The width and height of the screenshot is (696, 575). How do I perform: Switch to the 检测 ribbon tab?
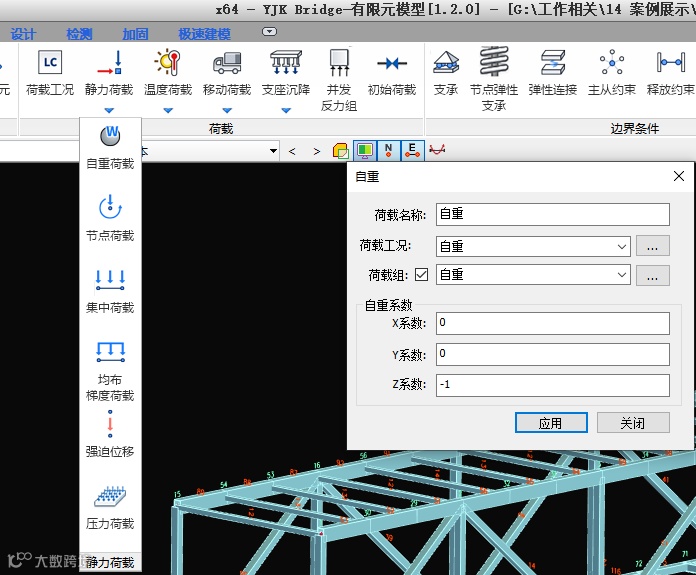pyautogui.click(x=79, y=34)
